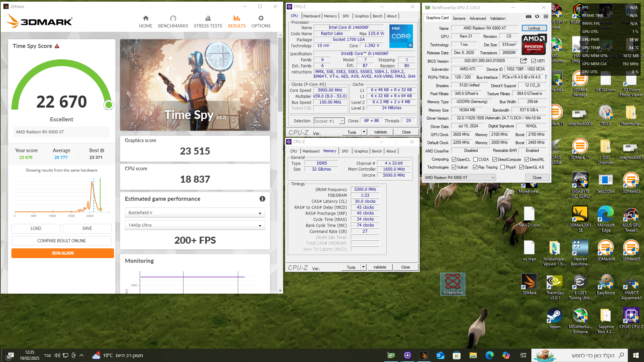Click the Close button at bottom of GPU-Z

(537, 178)
